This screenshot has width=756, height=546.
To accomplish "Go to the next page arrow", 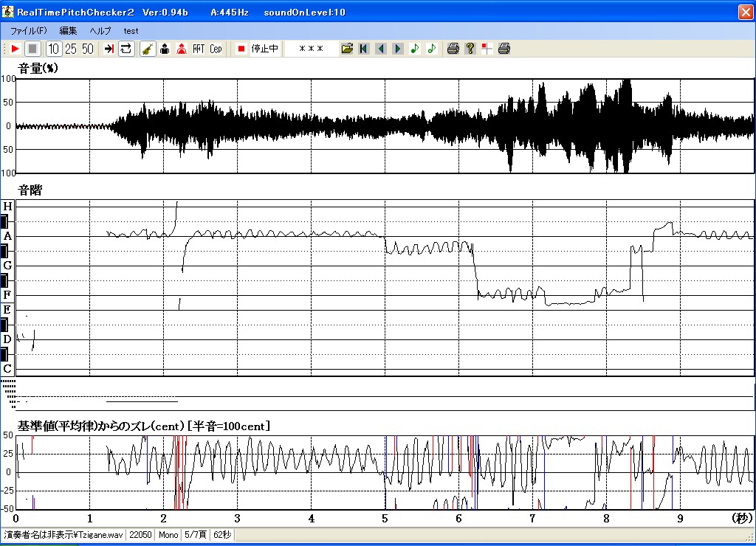I will pos(398,49).
